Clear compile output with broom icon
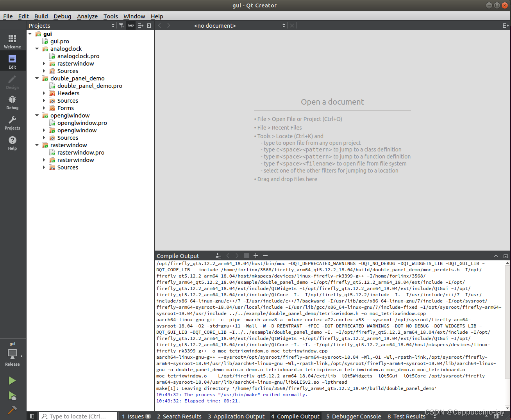The image size is (511, 420). point(218,256)
